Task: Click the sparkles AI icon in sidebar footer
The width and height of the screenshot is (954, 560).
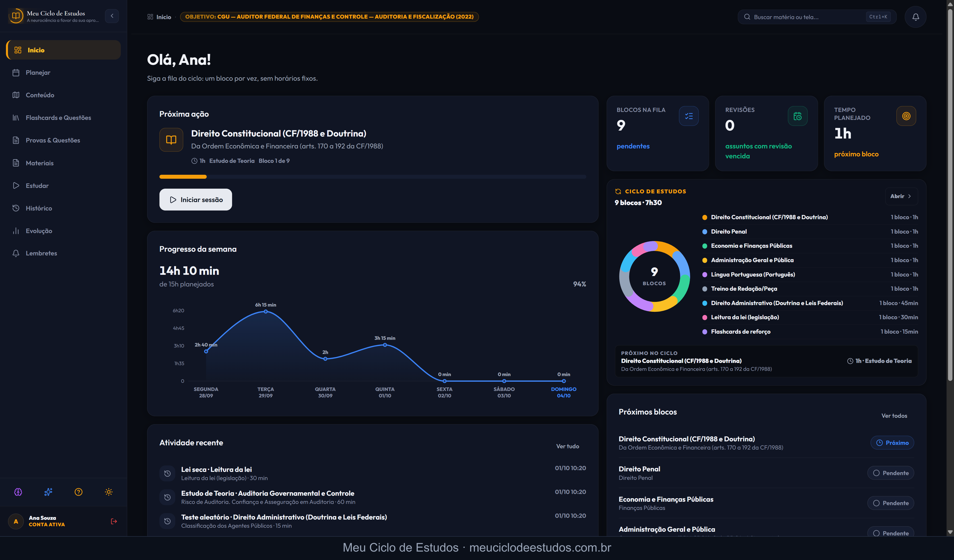Action: [48, 492]
